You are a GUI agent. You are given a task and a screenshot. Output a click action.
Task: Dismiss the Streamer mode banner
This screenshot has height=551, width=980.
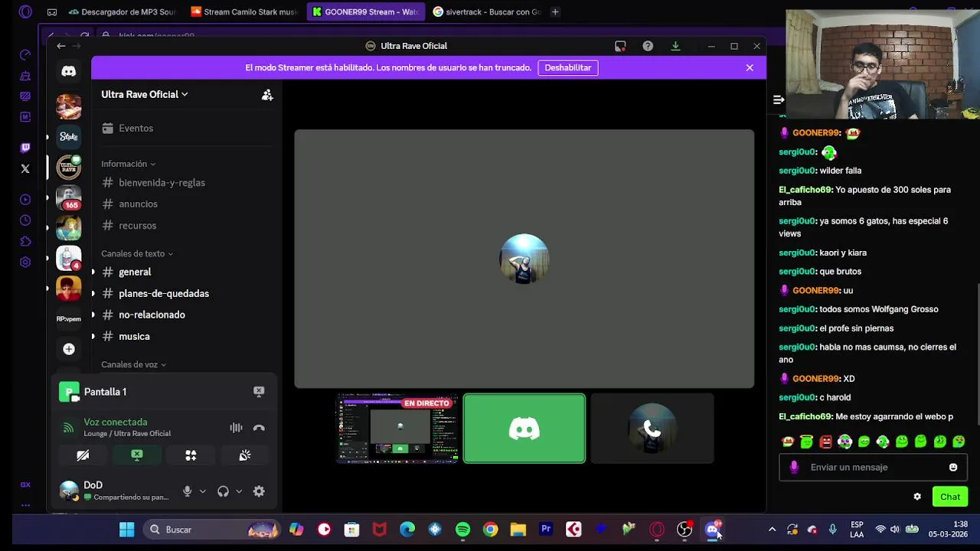pos(750,67)
